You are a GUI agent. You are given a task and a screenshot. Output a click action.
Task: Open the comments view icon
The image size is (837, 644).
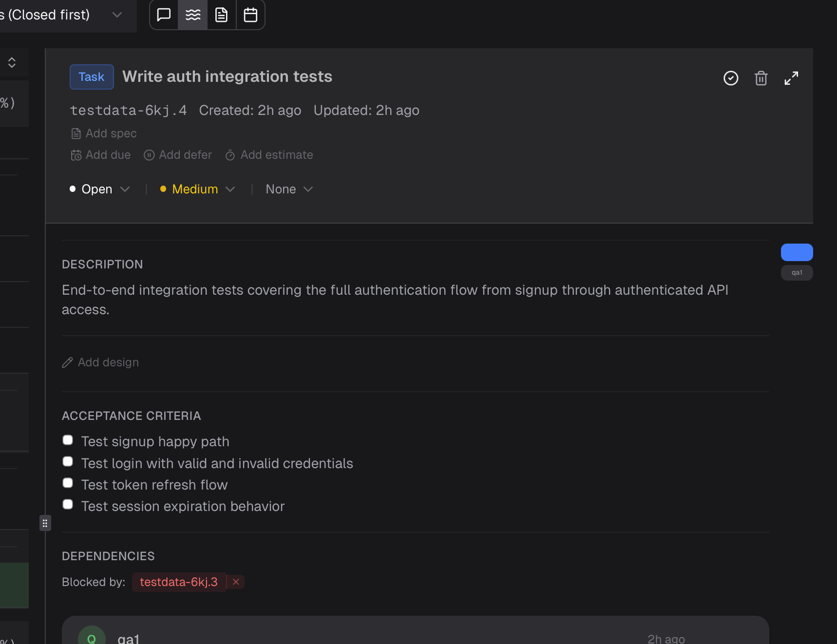163,15
